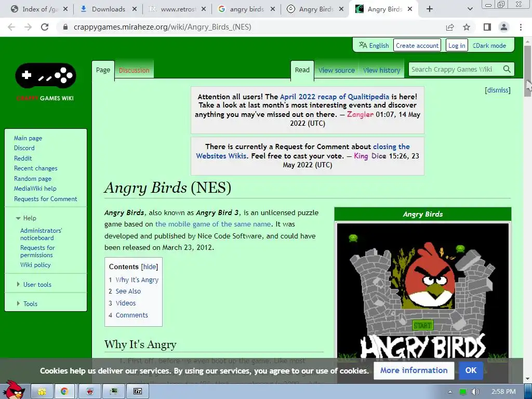Open the Chrome profile avatar icon
532x399 pixels.
click(504, 27)
